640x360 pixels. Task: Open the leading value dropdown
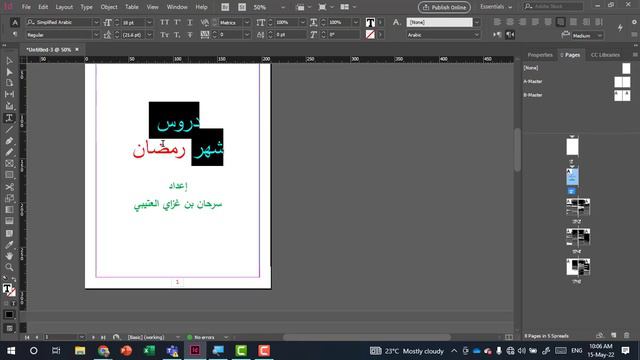click(x=149, y=35)
